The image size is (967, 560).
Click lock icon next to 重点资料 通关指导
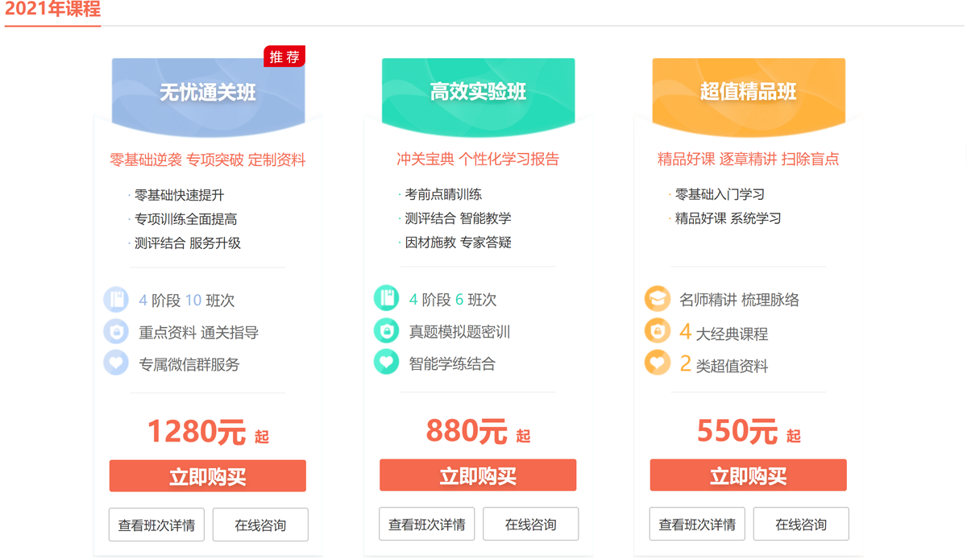pos(116,332)
